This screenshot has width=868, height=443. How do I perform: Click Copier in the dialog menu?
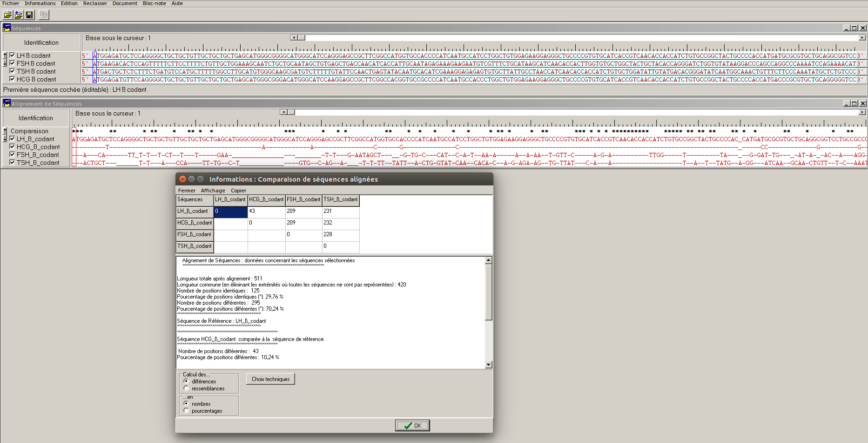[x=238, y=191]
